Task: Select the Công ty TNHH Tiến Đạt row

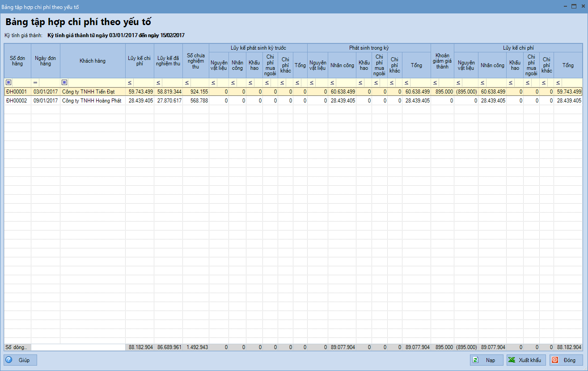Action: coord(85,92)
